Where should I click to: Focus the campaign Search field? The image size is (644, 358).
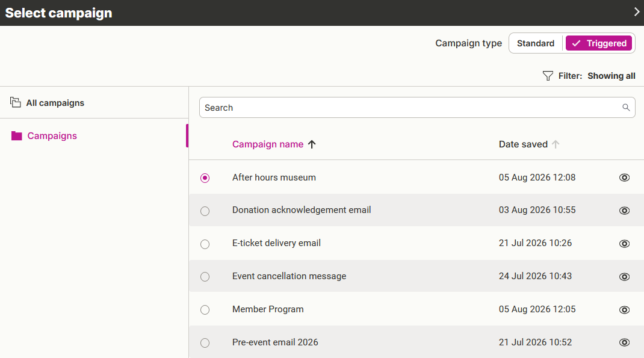(417, 108)
